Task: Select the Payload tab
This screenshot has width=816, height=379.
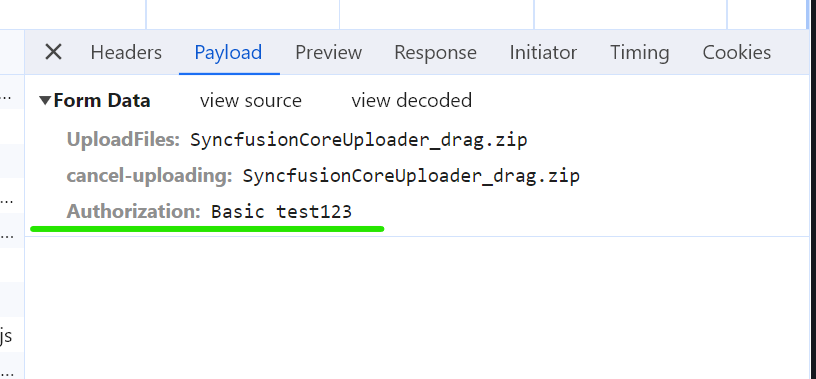Action: click(x=228, y=52)
